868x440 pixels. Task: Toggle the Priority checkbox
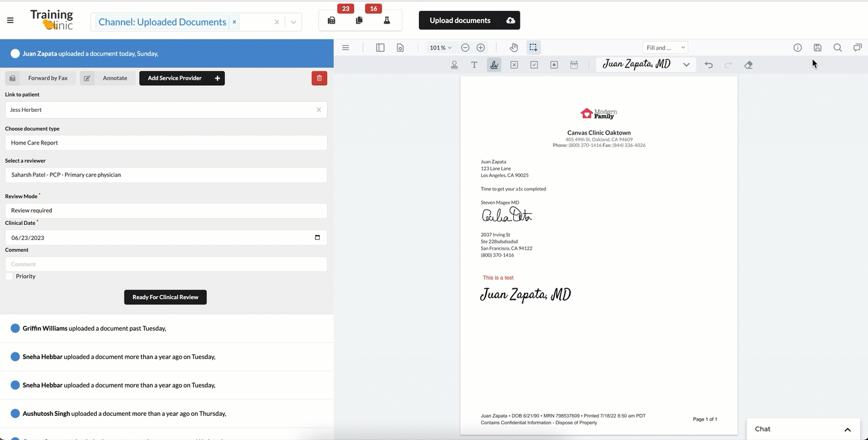(9, 276)
